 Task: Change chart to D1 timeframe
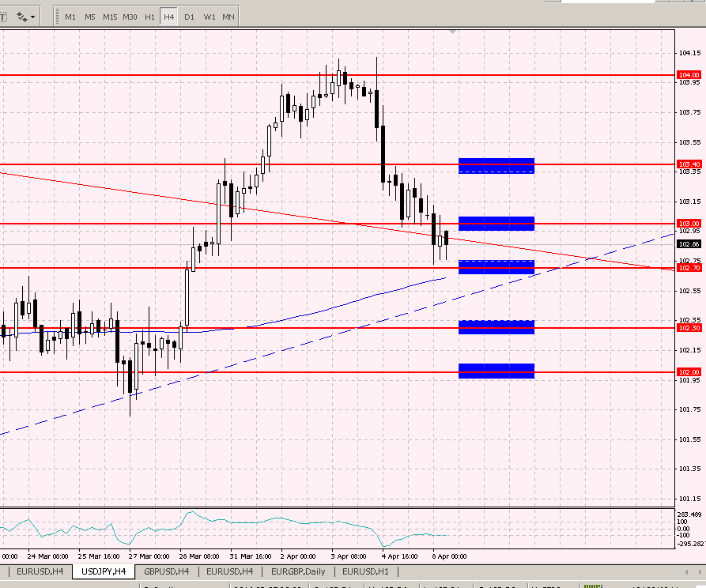click(x=189, y=17)
